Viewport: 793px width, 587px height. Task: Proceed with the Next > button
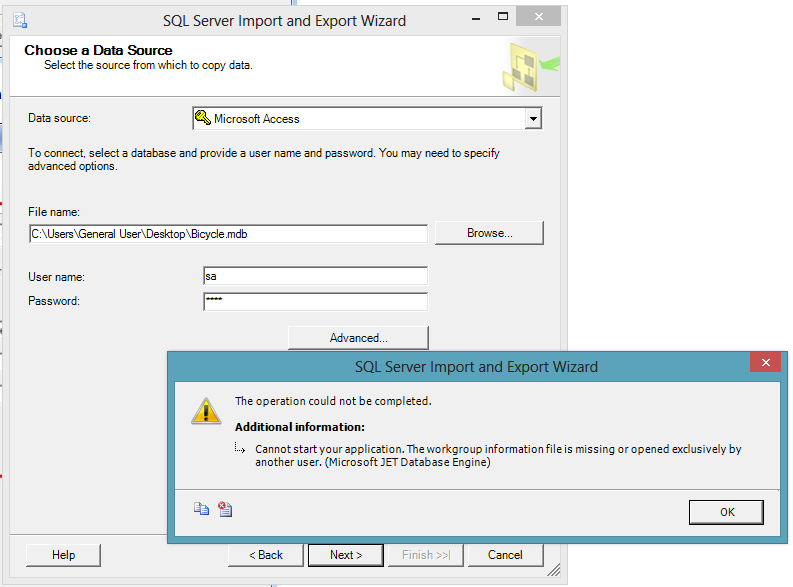(346, 555)
